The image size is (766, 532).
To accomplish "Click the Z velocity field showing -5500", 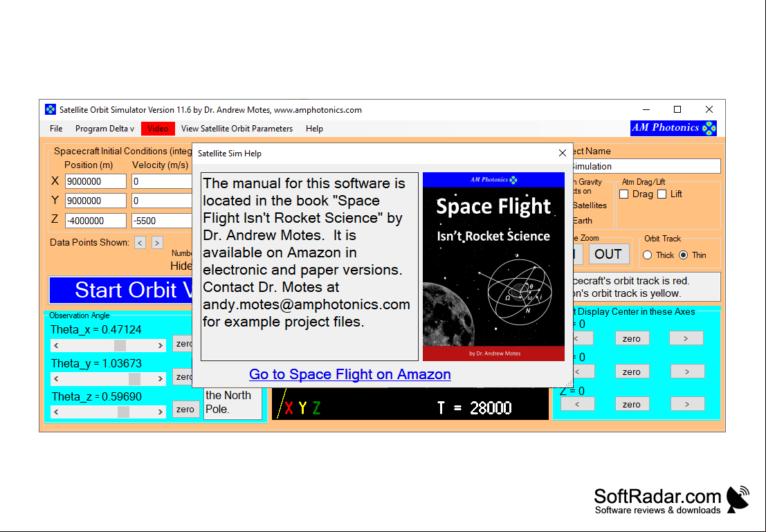I will click(x=162, y=221).
